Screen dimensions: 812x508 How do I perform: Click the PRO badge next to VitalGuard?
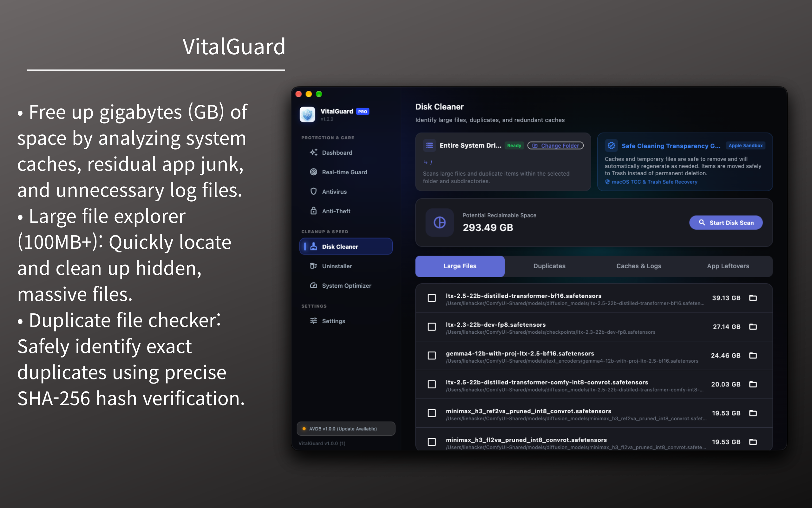[362, 111]
